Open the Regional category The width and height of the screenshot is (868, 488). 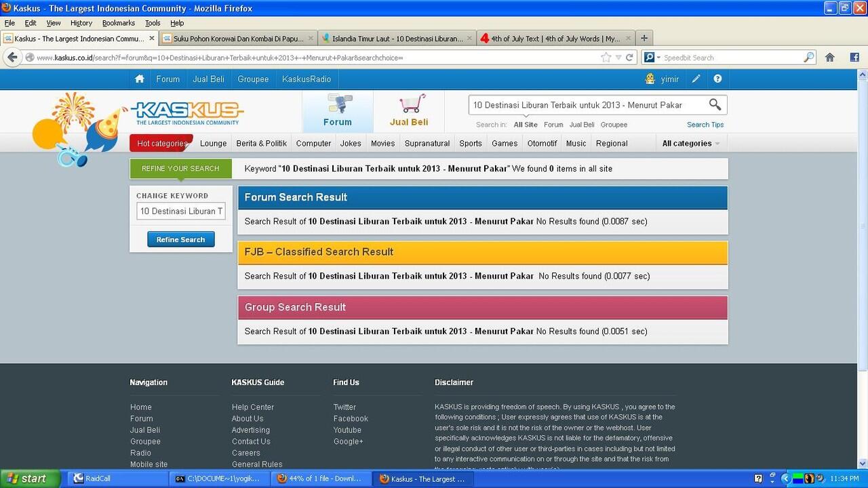click(612, 143)
